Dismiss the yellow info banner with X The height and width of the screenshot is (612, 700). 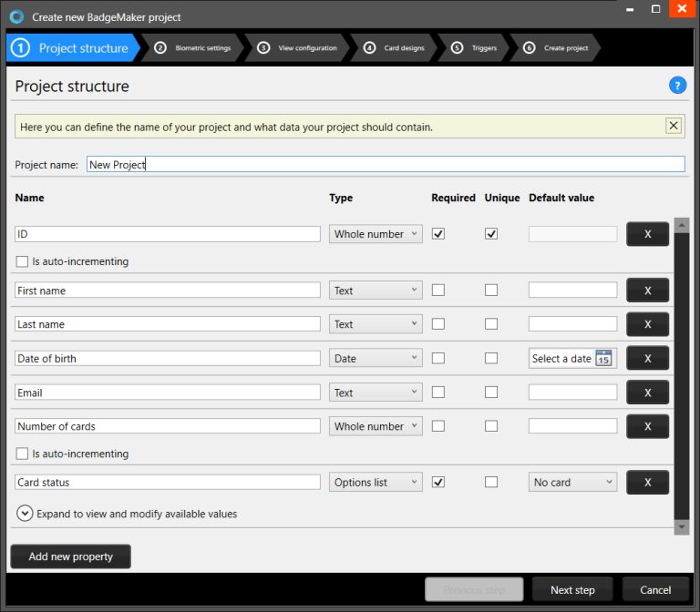[x=674, y=126]
